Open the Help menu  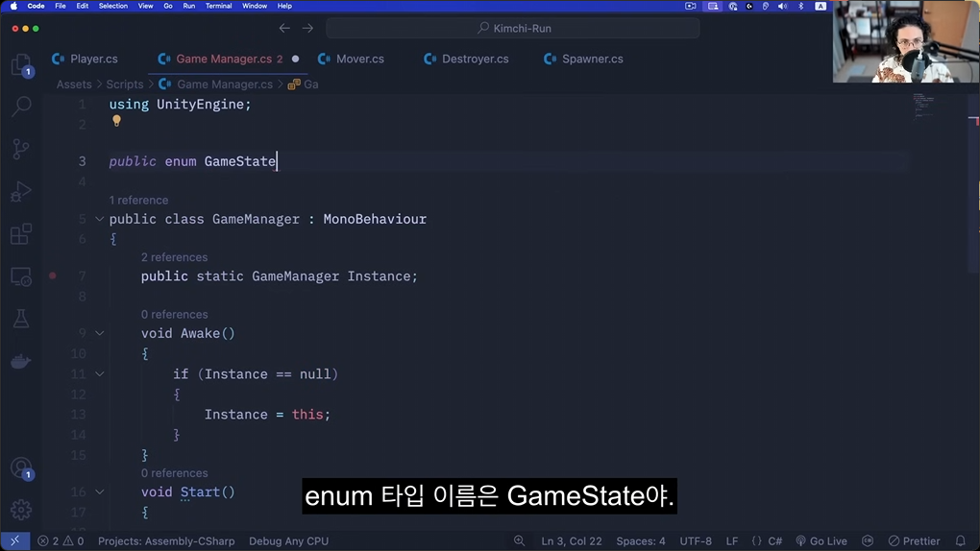pos(284,6)
